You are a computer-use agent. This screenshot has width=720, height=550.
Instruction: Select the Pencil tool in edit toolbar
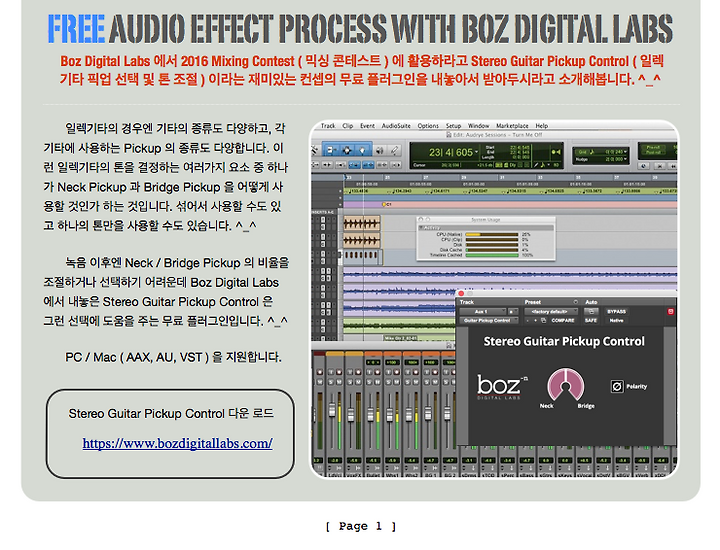394,151
